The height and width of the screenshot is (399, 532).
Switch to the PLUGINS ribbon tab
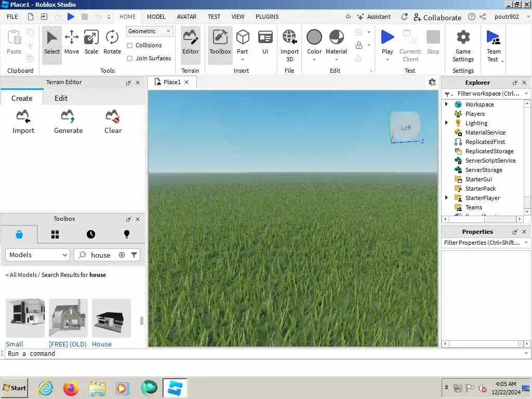(x=267, y=17)
